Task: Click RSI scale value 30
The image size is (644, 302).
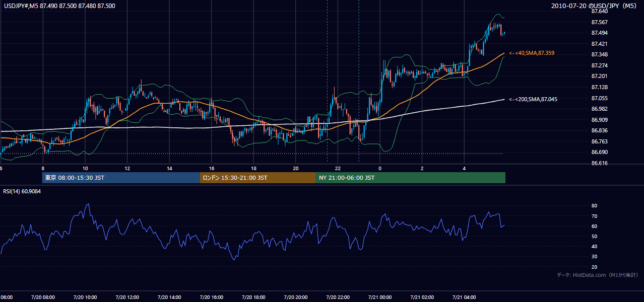Action: point(594,257)
